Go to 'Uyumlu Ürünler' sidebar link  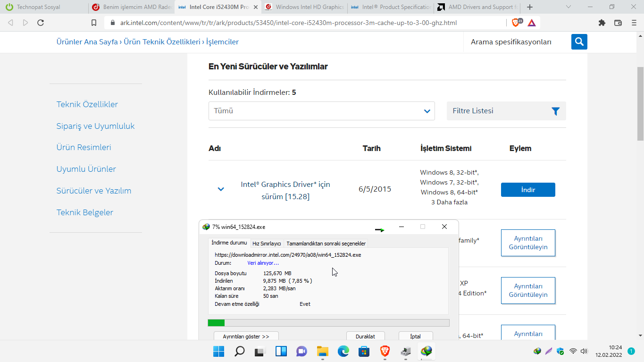click(86, 169)
